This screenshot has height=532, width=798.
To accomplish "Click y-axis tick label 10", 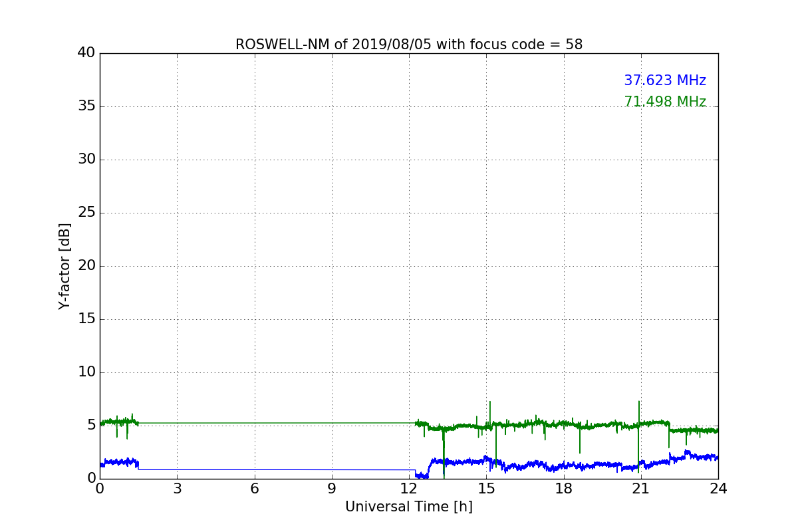I will pos(86,372).
